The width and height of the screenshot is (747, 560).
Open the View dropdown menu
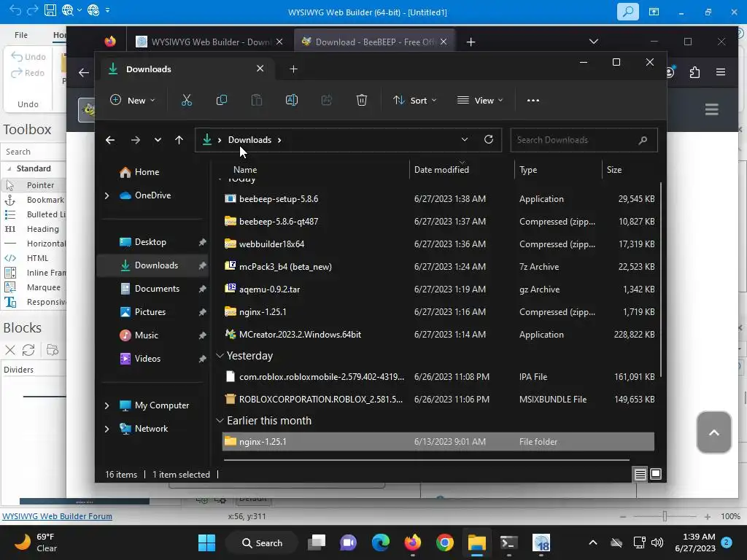480,101
